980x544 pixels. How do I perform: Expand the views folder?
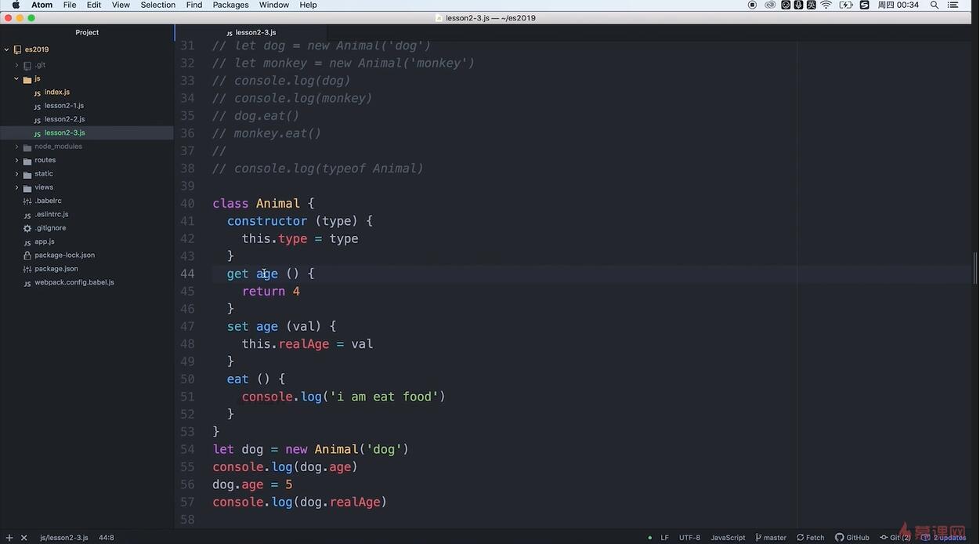click(x=16, y=187)
